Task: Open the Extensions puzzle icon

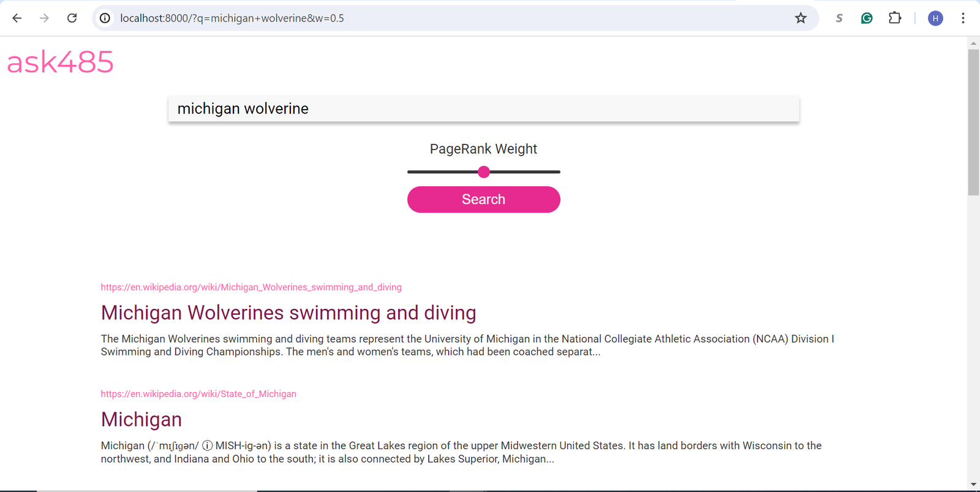Action: click(x=895, y=18)
